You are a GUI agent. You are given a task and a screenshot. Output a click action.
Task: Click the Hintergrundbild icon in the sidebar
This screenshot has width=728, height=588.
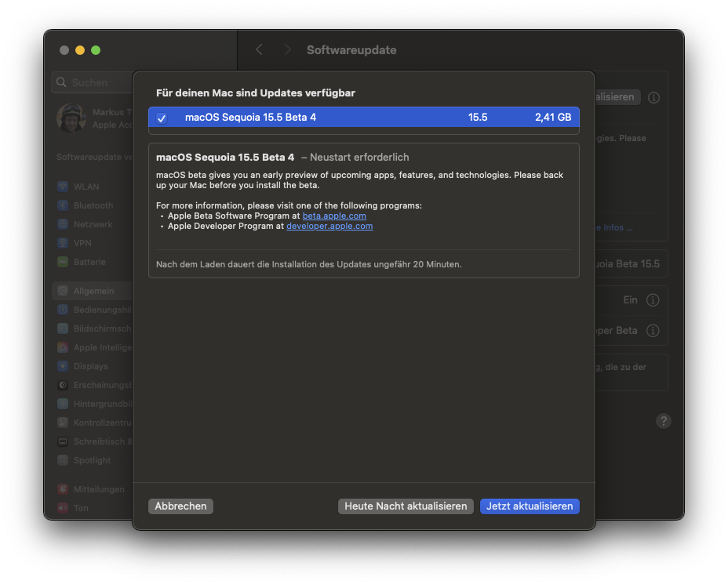coord(63,405)
